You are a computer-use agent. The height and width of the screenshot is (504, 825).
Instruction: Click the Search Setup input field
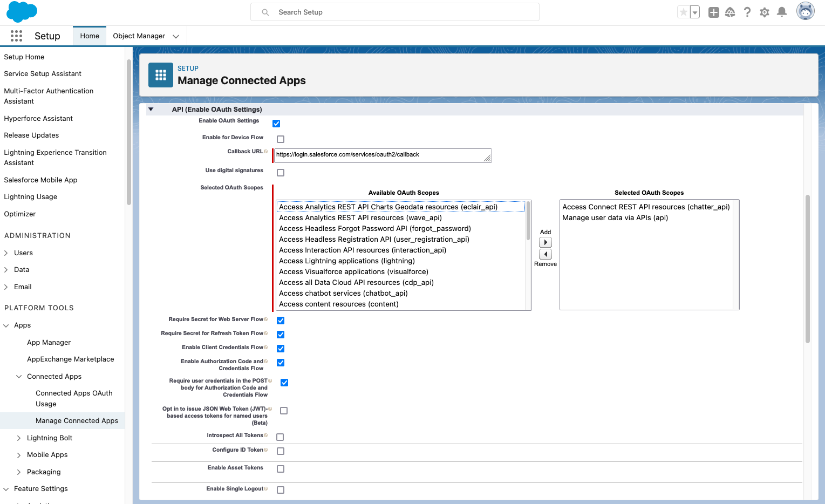(395, 12)
